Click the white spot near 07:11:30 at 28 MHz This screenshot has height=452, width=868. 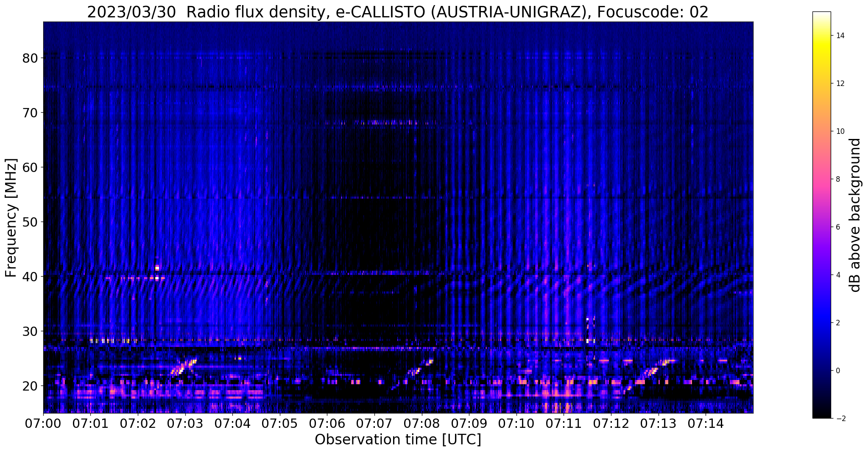[588, 341]
